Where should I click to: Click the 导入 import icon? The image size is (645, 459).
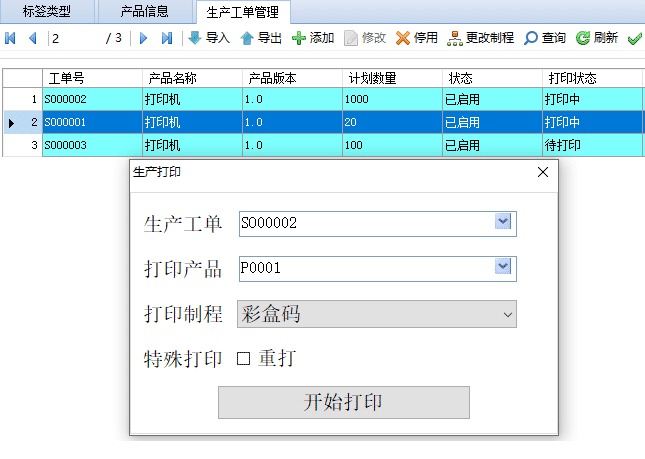coord(195,38)
